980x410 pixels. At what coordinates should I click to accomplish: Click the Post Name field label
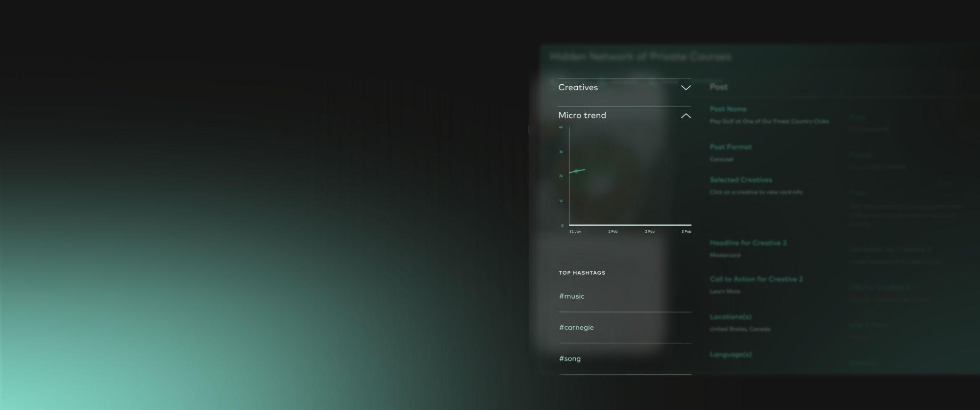(728, 109)
